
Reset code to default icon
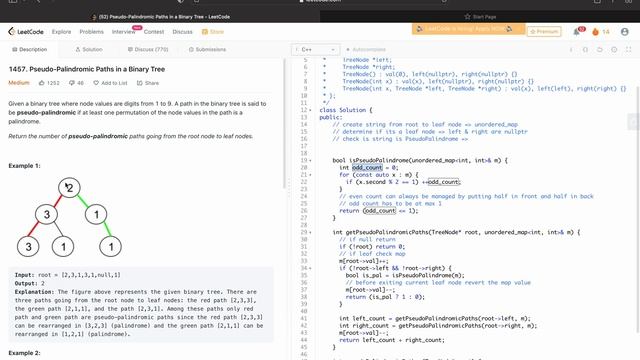click(x=600, y=49)
